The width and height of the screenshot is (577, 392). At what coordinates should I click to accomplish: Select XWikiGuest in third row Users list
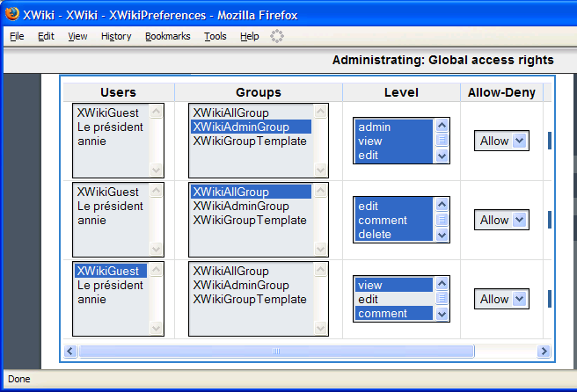coord(111,271)
